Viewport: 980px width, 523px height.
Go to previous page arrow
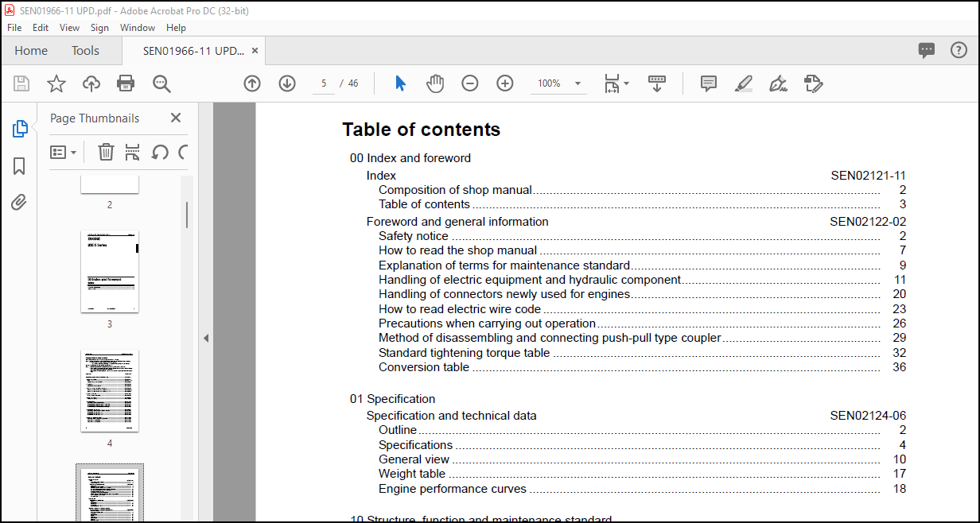(x=252, y=83)
